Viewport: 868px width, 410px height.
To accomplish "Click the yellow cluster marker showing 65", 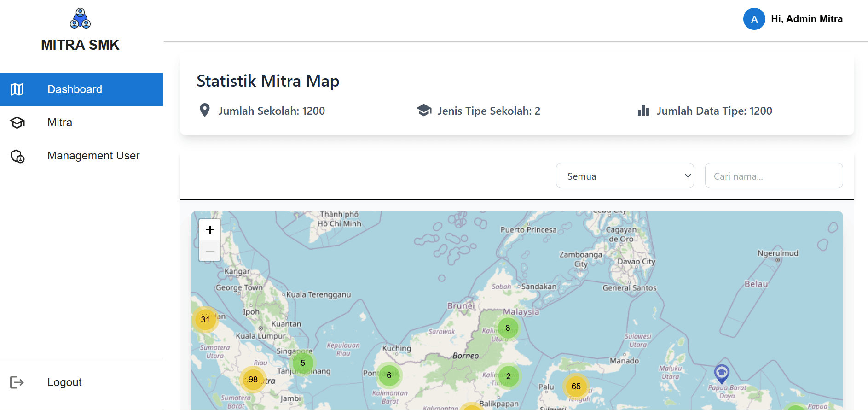I will click(x=576, y=387).
